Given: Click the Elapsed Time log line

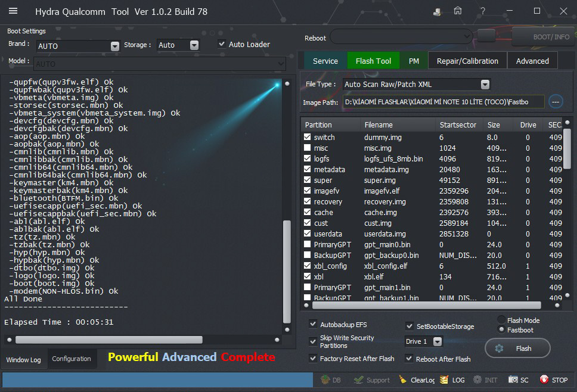Looking at the screenshot, I should [x=59, y=322].
